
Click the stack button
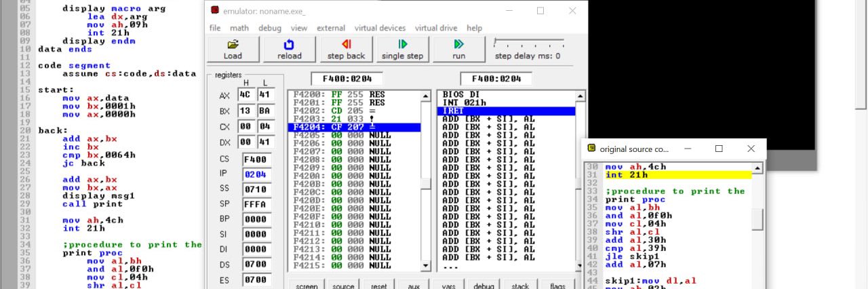tap(520, 284)
